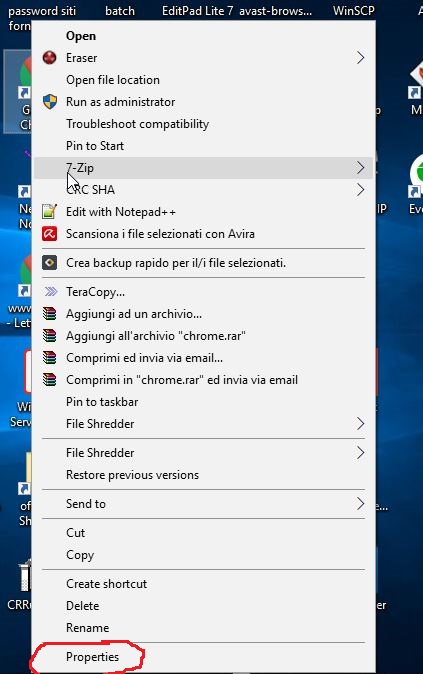Select Create shortcut
The width and height of the screenshot is (423, 674).
[106, 584]
